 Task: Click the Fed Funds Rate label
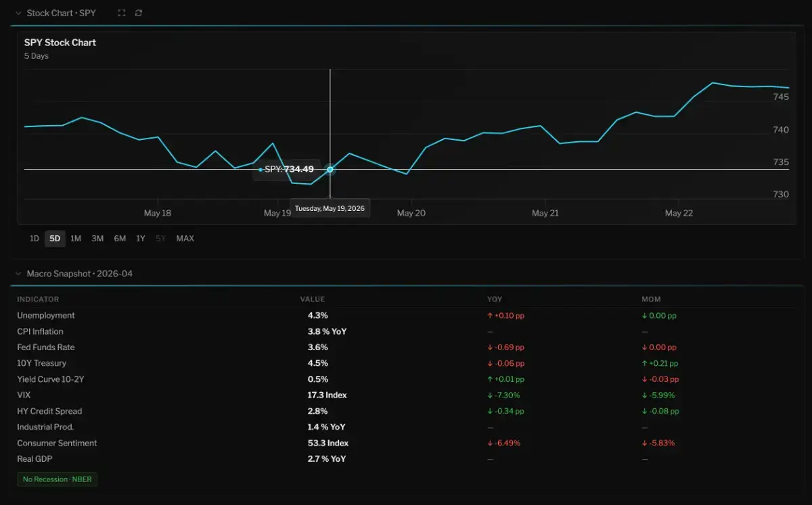46,347
